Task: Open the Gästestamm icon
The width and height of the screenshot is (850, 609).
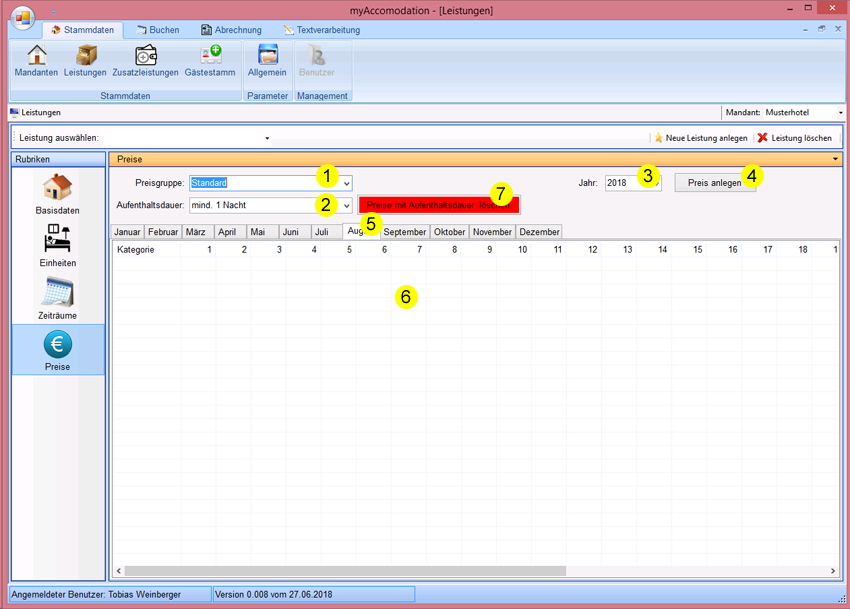Action: (x=210, y=61)
